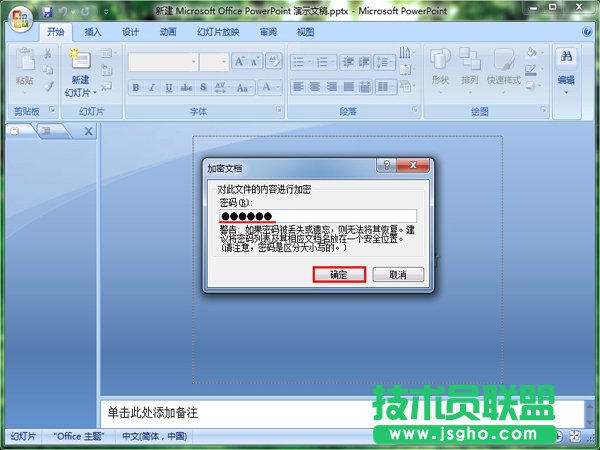The image size is (600, 450).
Task: Click the Office button logo
Action: coord(20,19)
